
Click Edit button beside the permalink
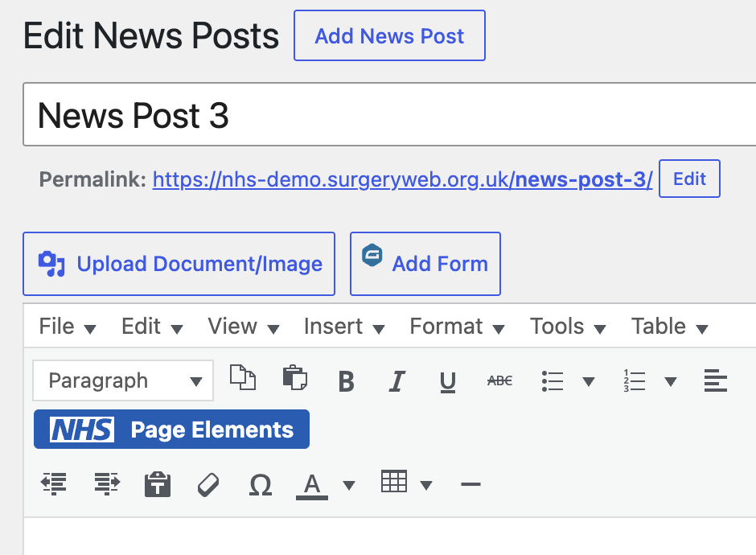689,179
